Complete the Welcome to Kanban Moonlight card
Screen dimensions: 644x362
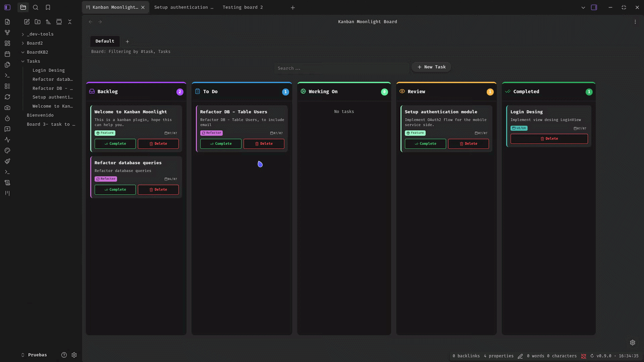point(115,144)
